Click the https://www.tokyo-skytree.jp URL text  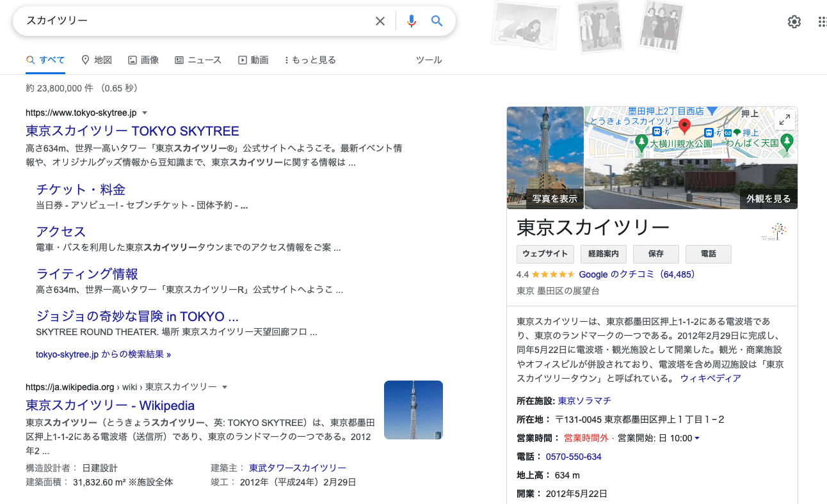tap(81, 113)
